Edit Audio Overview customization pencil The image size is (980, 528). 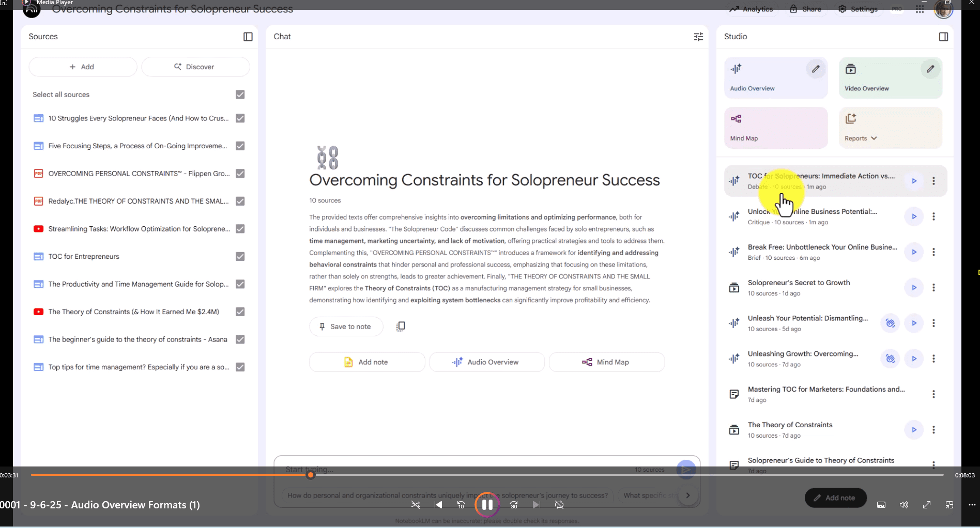(816, 69)
